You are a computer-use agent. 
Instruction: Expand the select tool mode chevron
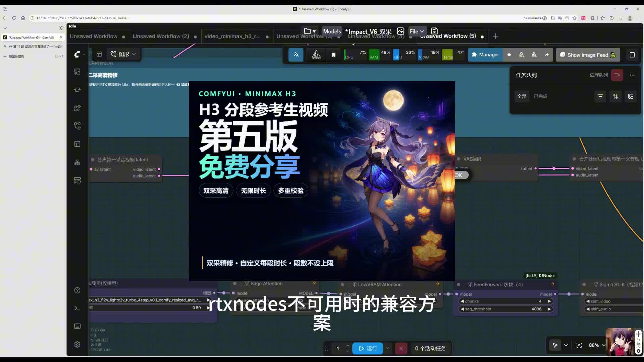[566, 345]
